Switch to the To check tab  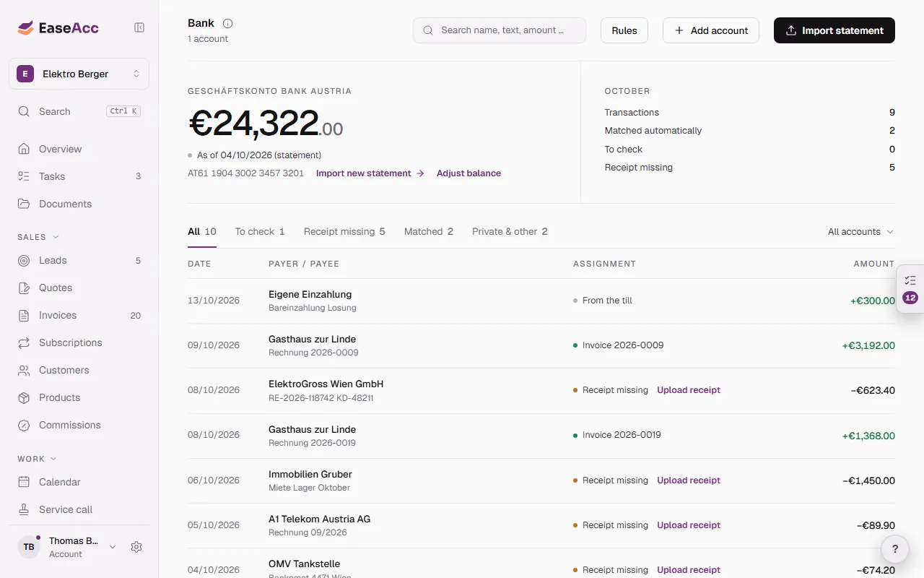pyautogui.click(x=260, y=232)
